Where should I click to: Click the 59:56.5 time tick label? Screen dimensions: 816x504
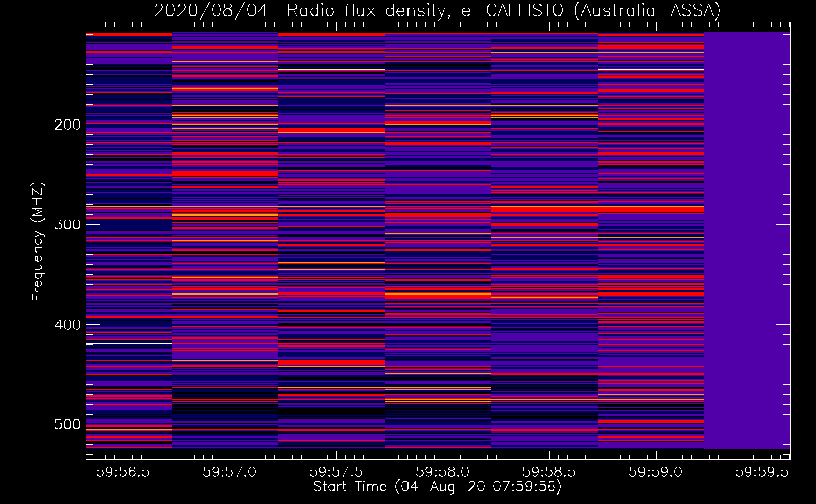[x=123, y=472]
